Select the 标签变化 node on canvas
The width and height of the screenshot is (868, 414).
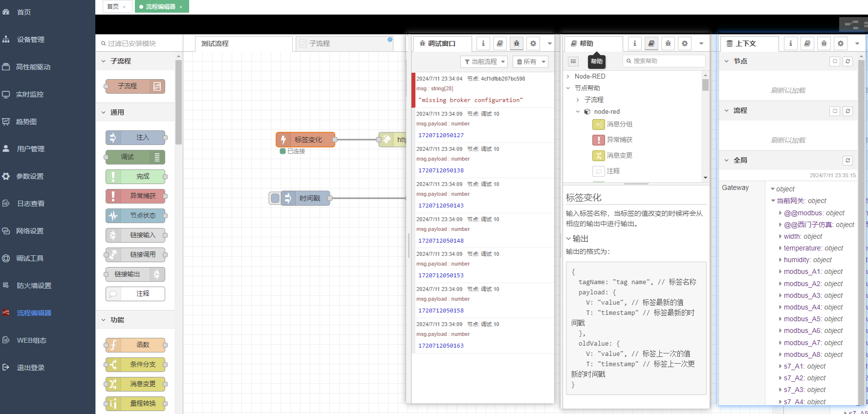tap(305, 140)
